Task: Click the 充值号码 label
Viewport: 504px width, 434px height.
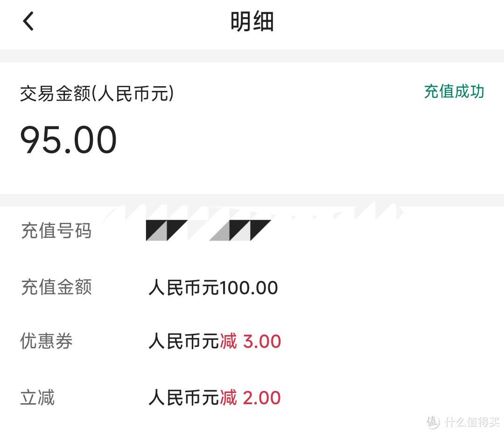Action: [x=56, y=231]
